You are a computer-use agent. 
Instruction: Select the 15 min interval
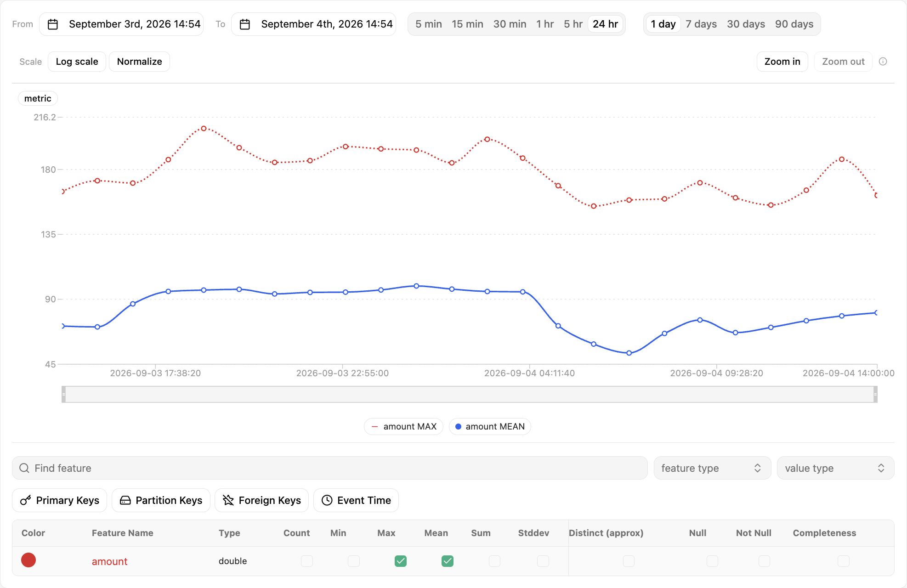pos(467,24)
